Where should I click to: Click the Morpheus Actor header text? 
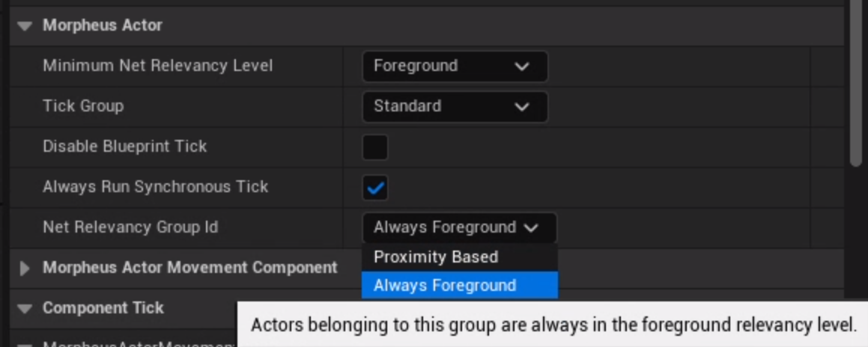click(102, 25)
